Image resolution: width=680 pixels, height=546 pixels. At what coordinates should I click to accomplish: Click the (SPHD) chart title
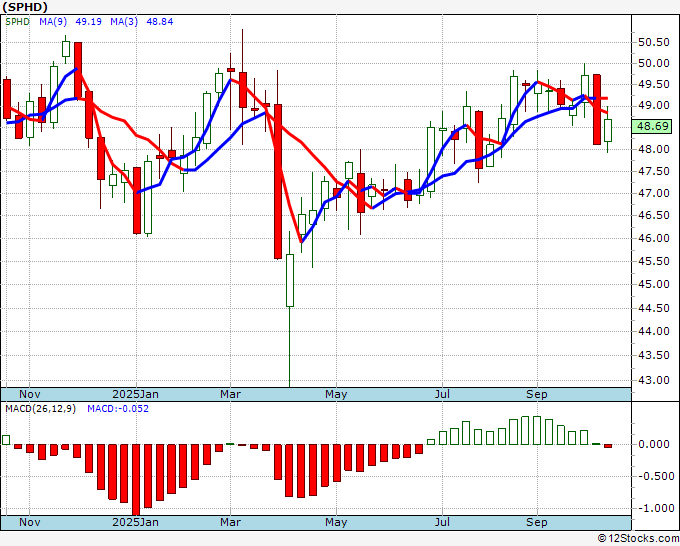click(x=25, y=7)
